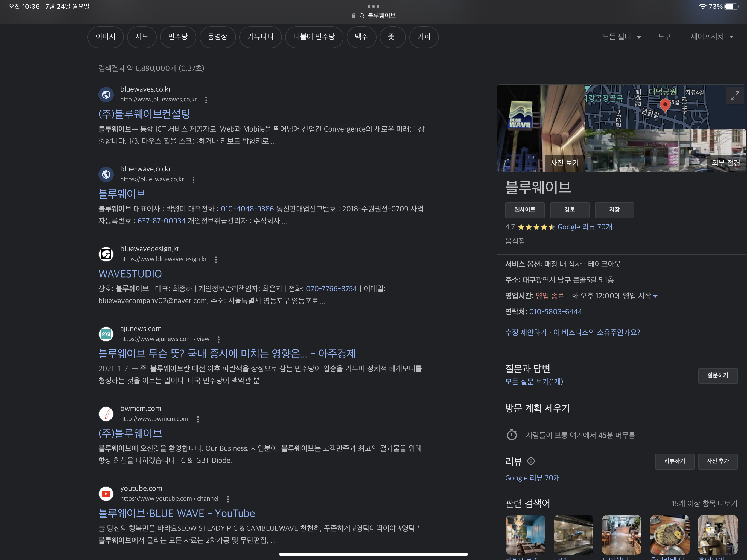The image size is (747, 560).
Task: Click 15개 이상 항목 더보기
Action: point(704,504)
